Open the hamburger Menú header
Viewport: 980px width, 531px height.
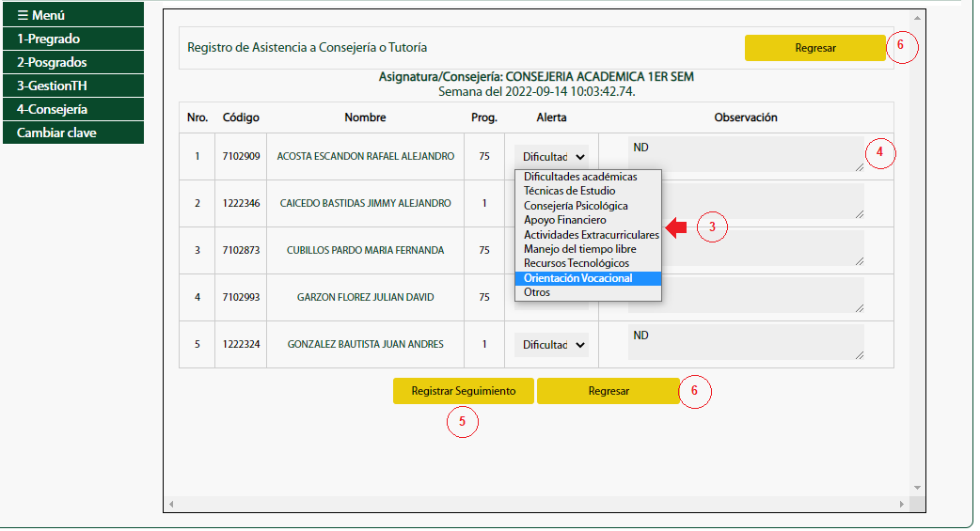pyautogui.click(x=73, y=14)
